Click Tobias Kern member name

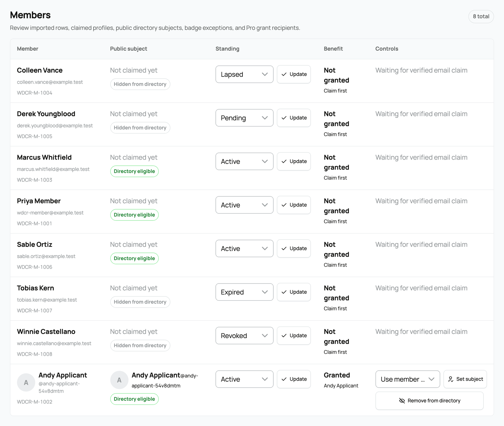pyautogui.click(x=35, y=288)
